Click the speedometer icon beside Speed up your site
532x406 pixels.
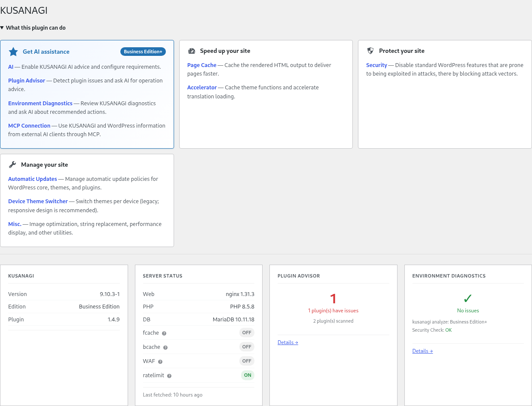pos(192,51)
